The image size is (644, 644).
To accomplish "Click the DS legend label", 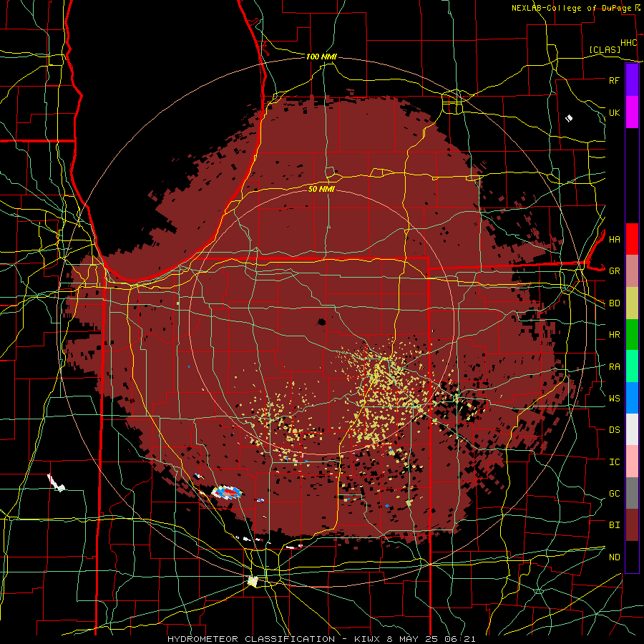I will tap(614, 430).
